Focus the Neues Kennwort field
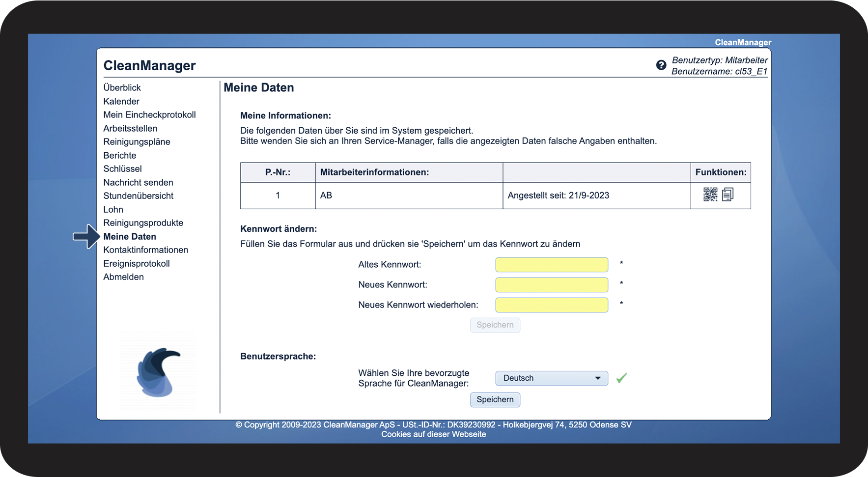This screenshot has height=477, width=868. click(551, 285)
